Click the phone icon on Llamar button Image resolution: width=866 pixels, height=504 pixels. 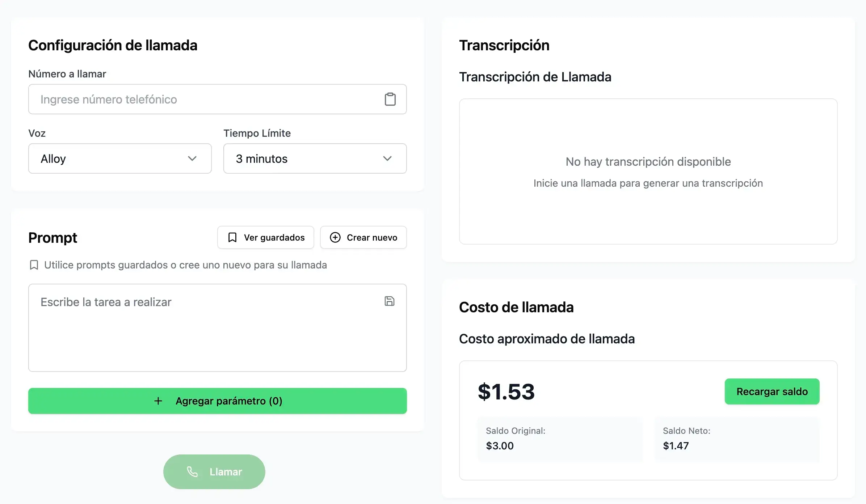192,471
